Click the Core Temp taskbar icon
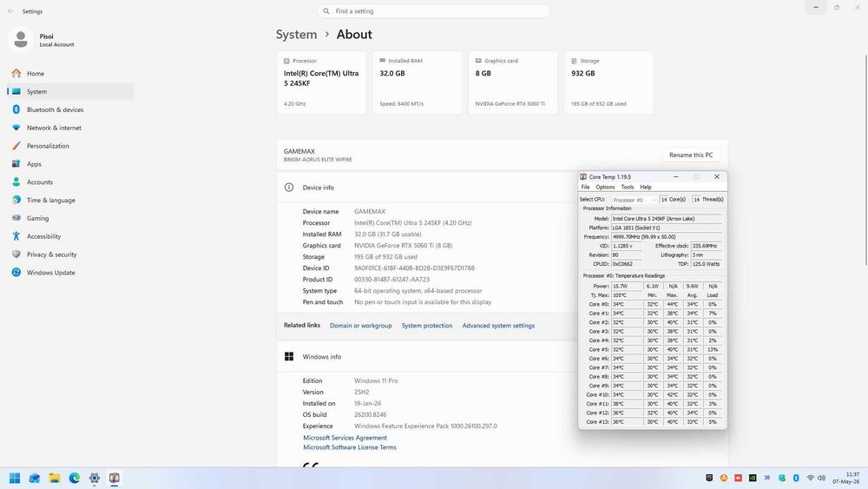This screenshot has height=489, width=868. pyautogui.click(x=114, y=478)
